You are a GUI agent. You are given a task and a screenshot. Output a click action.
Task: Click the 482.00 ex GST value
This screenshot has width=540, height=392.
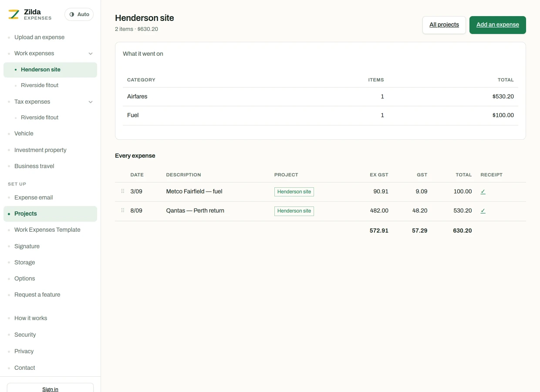tap(379, 210)
